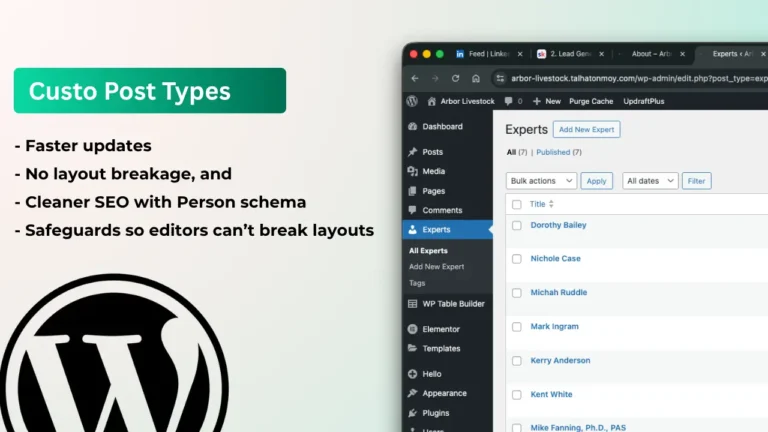Click Add New Expert button

pos(586,129)
